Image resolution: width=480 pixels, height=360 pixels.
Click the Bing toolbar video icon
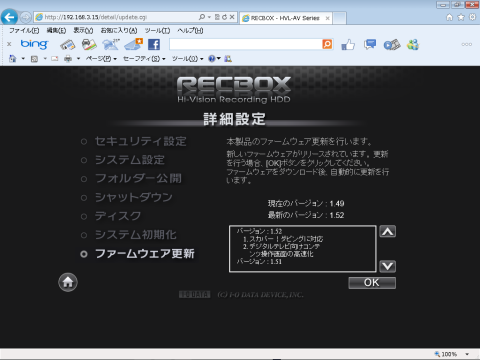[x=392, y=45]
